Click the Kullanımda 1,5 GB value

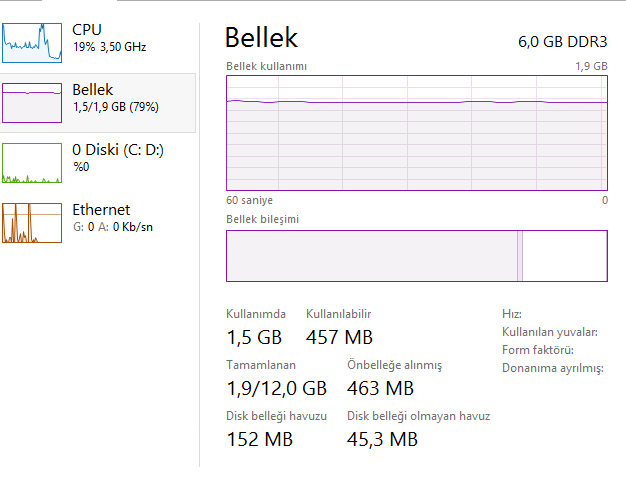pos(254,337)
